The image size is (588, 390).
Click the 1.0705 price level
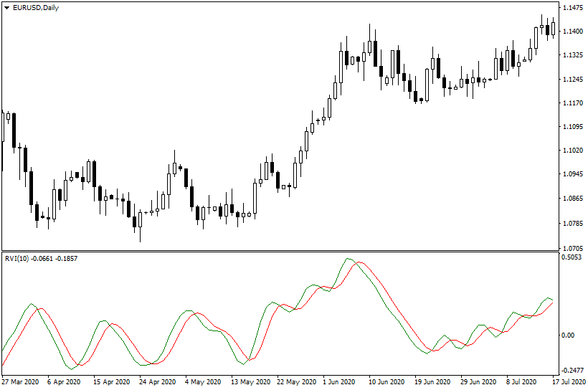(x=573, y=248)
